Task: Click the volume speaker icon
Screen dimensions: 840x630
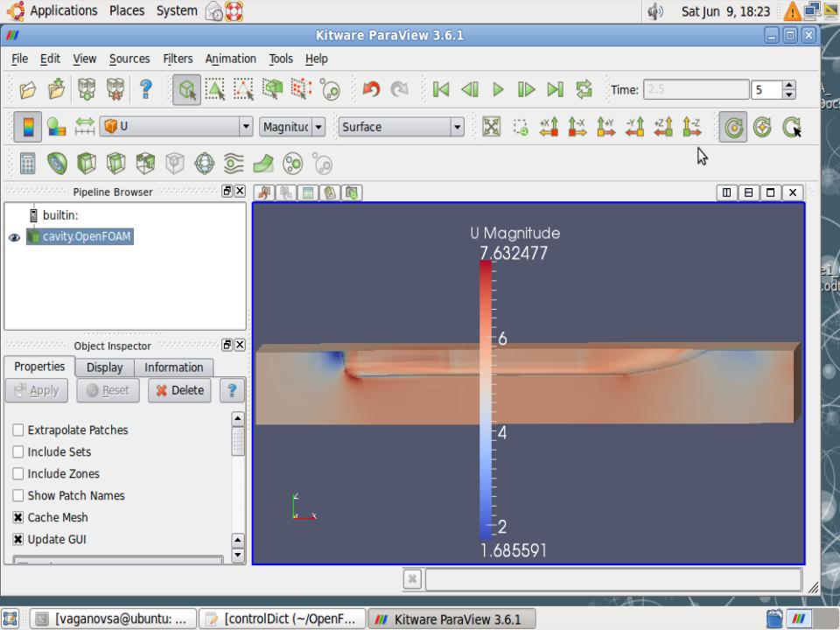Action: coord(655,11)
